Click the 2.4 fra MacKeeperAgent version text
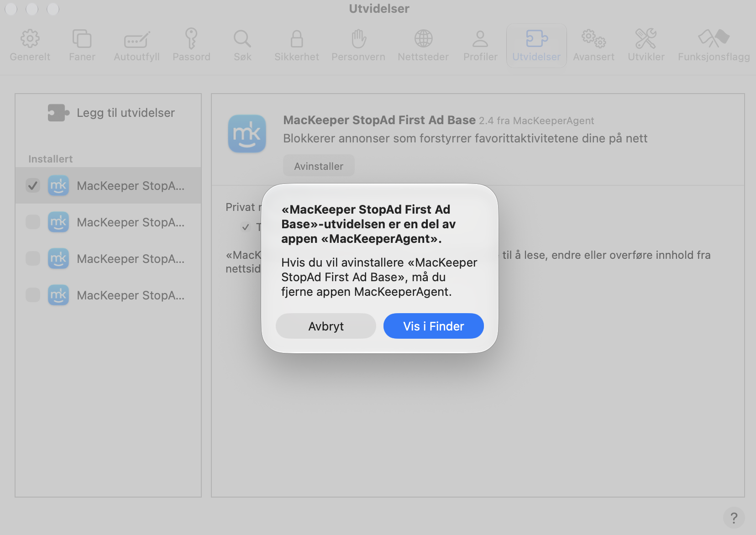This screenshot has height=535, width=756. [536, 121]
